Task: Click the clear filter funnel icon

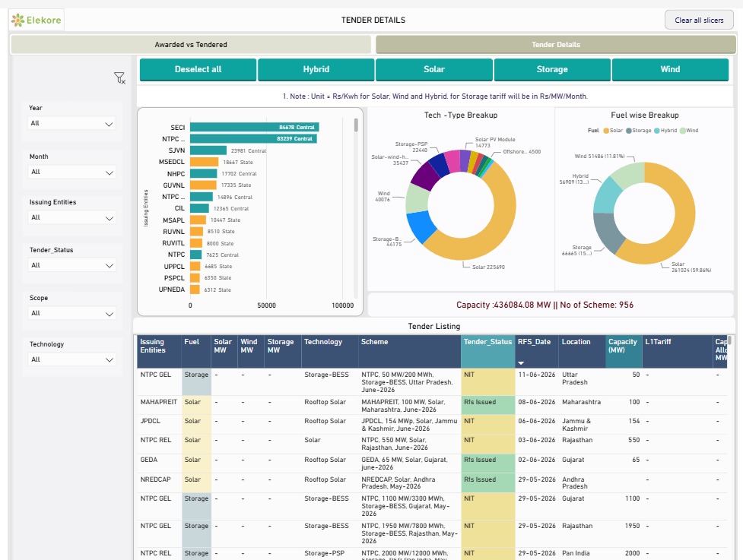Action: coord(119,78)
